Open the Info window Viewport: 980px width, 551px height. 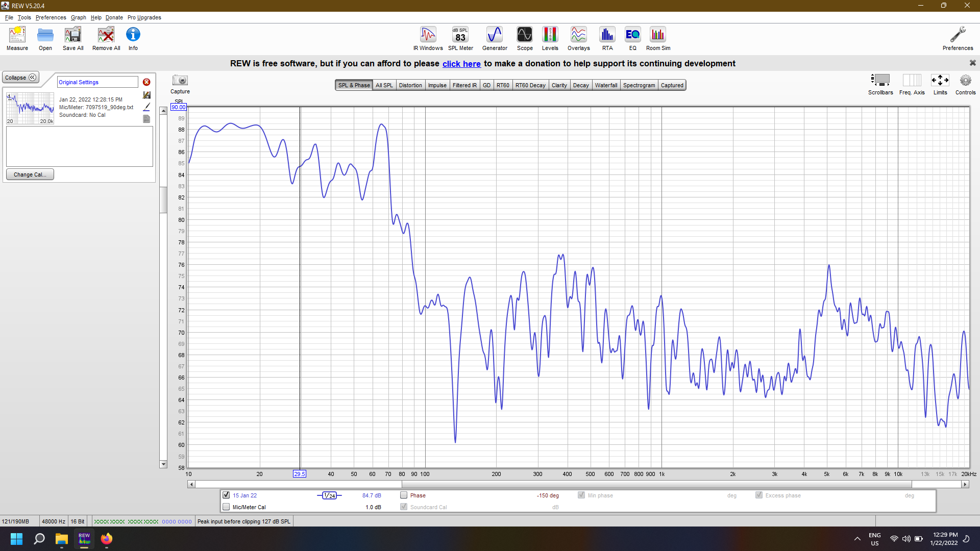(x=133, y=39)
